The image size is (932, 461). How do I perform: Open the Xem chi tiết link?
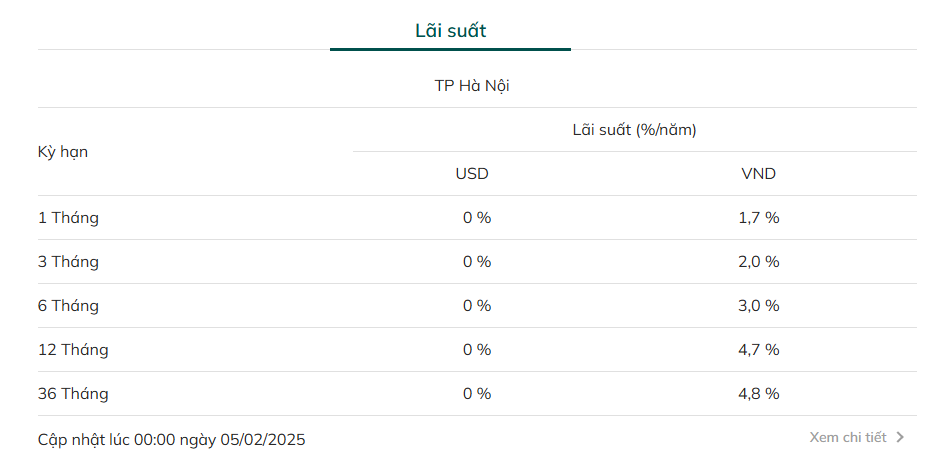[848, 438]
